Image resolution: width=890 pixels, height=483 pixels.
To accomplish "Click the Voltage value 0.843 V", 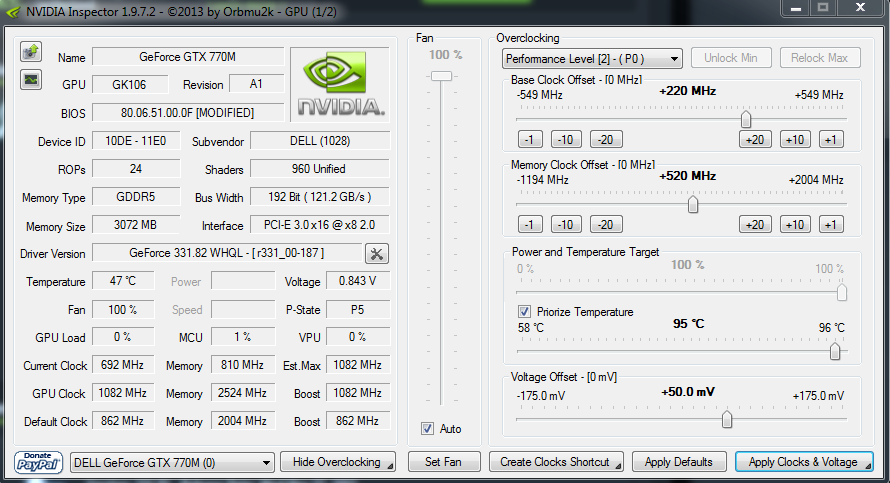I will (358, 281).
